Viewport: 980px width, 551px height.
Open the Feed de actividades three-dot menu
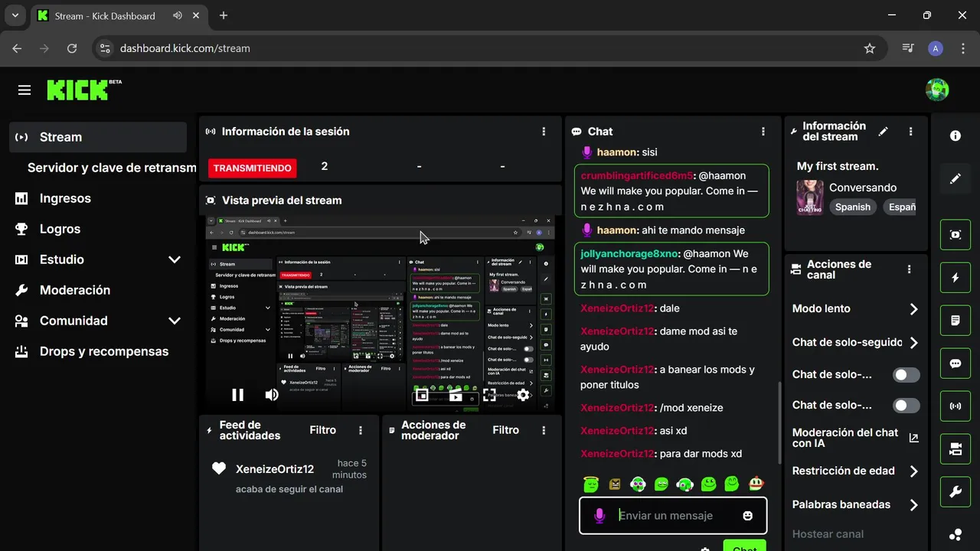[x=361, y=430]
